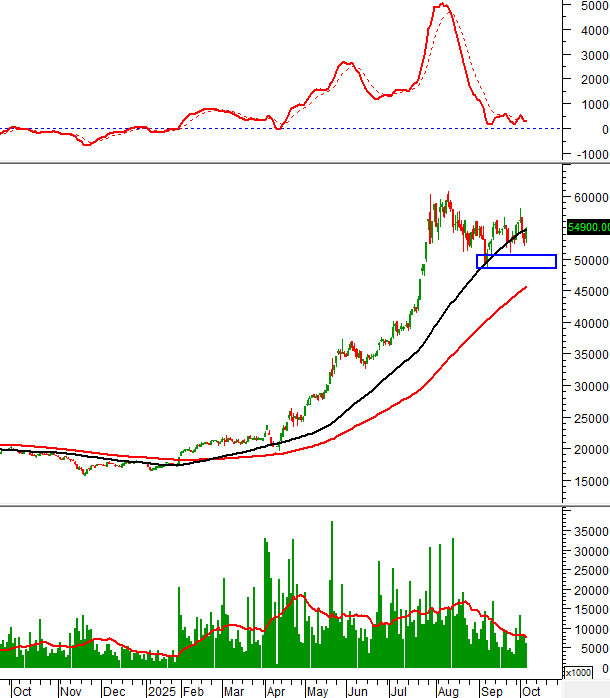Click the 50000 price axis level
Viewport: 610px width, 698px height.
pyautogui.click(x=588, y=260)
